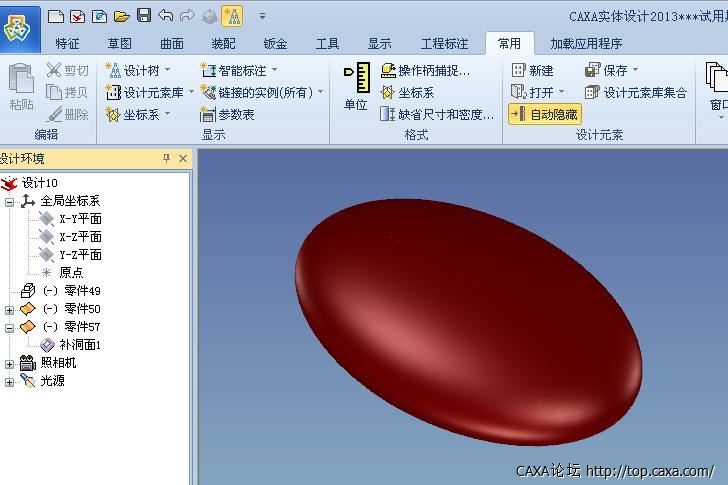Click the open folder icon in quick access toolbar
Image resolution: width=728 pixels, height=485 pixels.
pos(122,17)
